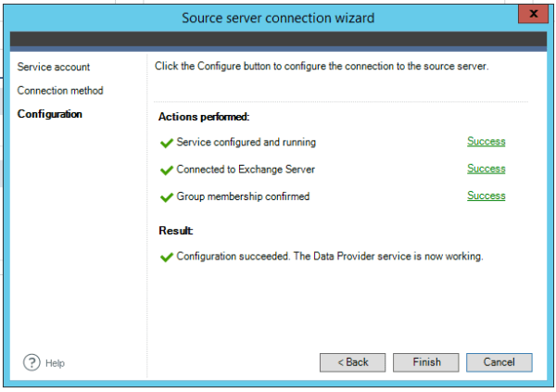Image resolution: width=556 pixels, height=392 pixels.
Task: Click the Help text label
Action: 55,363
